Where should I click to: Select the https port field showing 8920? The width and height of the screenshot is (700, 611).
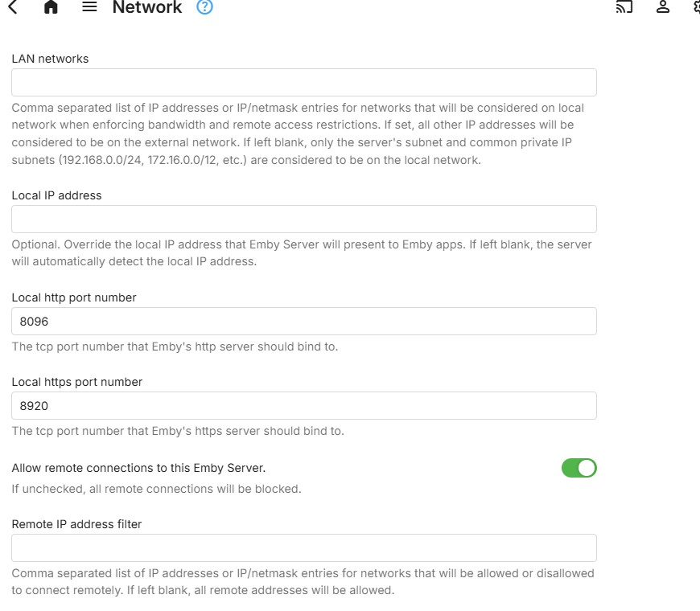[304, 406]
